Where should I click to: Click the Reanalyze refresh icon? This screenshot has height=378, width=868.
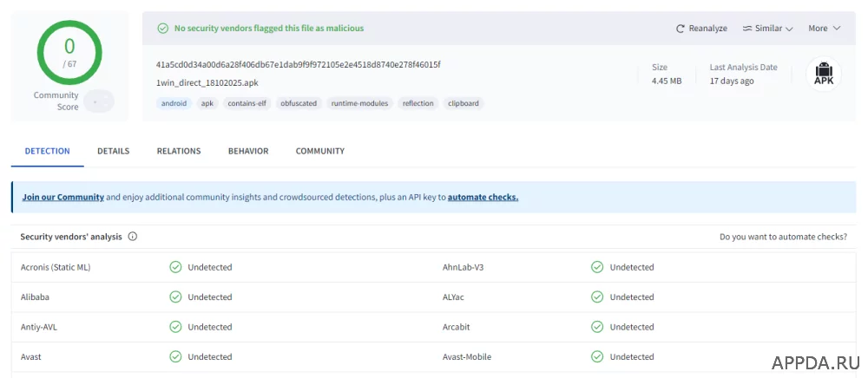(681, 29)
